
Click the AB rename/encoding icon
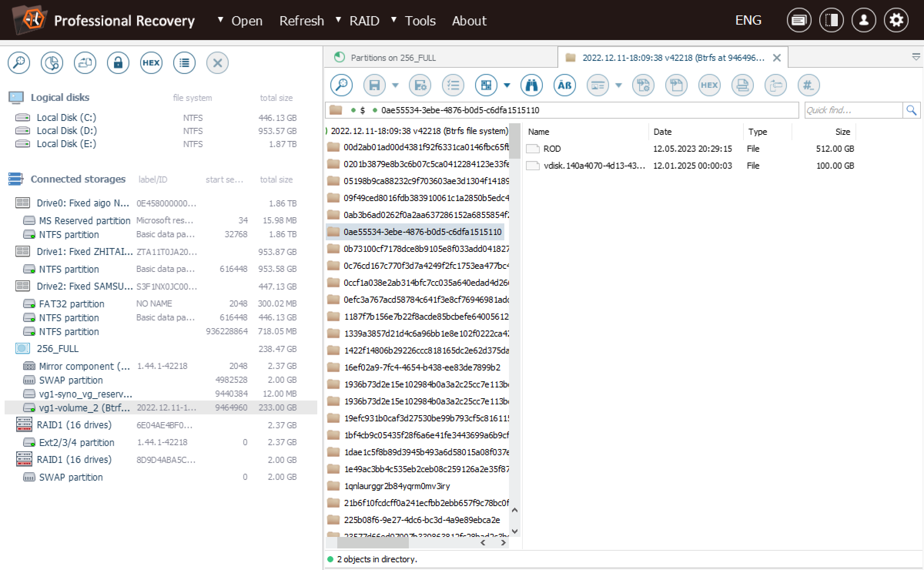[565, 85]
